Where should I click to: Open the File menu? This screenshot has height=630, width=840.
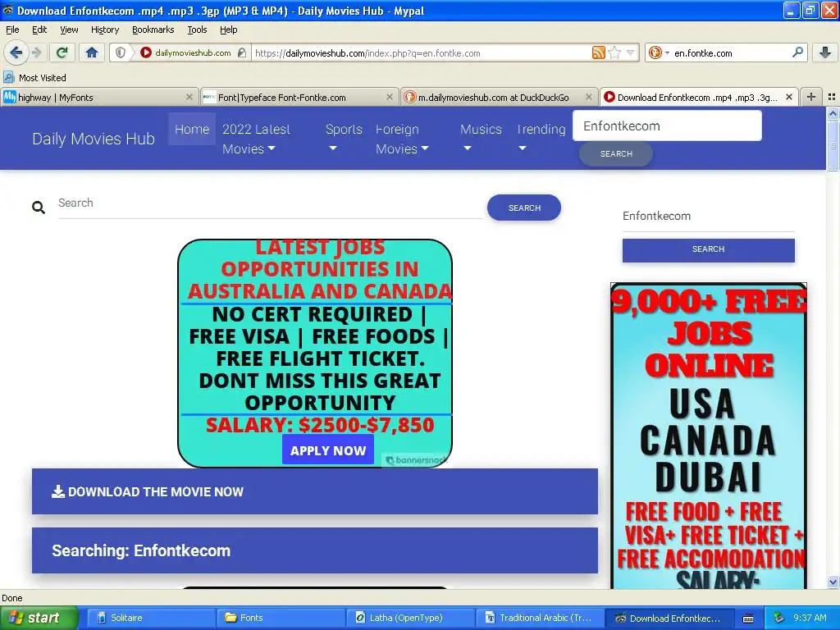(12, 30)
